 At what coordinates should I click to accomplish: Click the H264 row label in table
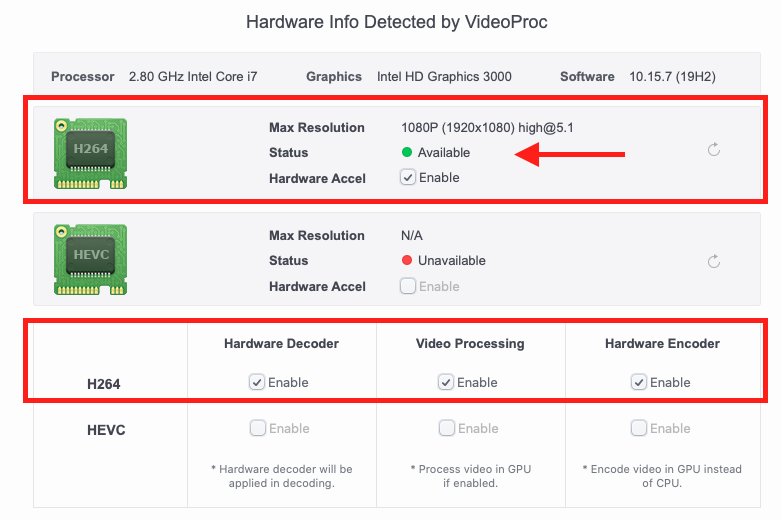pyautogui.click(x=104, y=384)
